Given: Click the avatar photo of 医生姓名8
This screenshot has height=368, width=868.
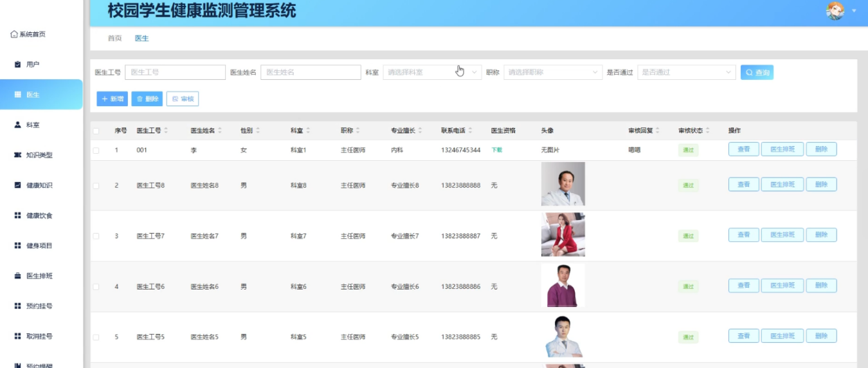Looking at the screenshot, I should coord(563,184).
